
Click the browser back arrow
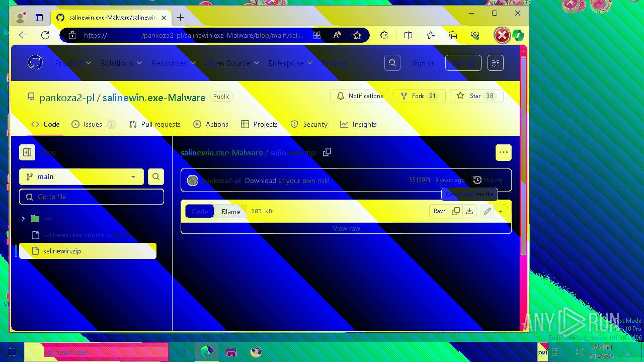23,35
